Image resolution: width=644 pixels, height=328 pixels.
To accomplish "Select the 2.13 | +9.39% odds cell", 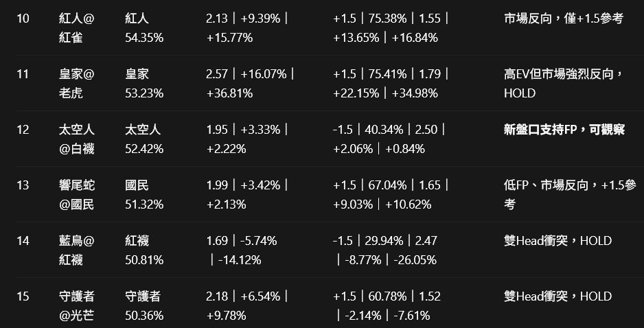I will pyautogui.click(x=247, y=28).
